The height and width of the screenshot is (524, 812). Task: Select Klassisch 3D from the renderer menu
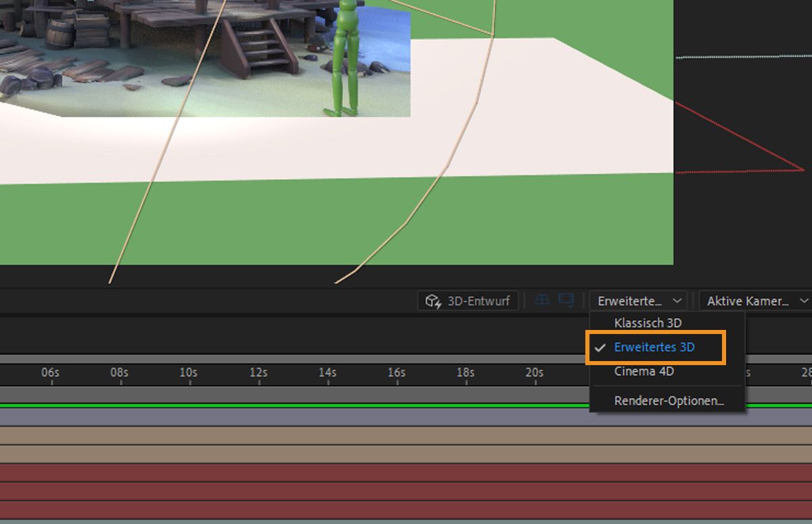pos(648,323)
